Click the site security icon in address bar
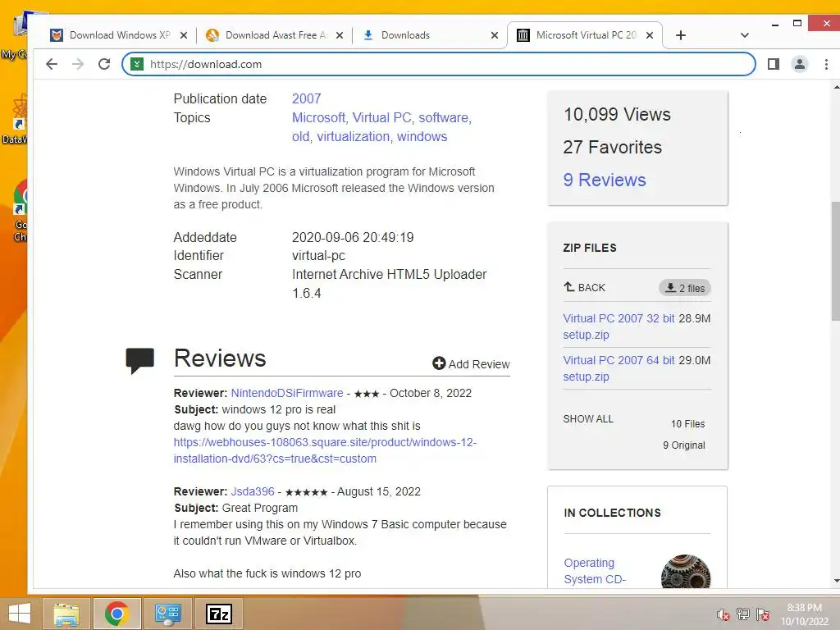840x630 pixels. 137,64
